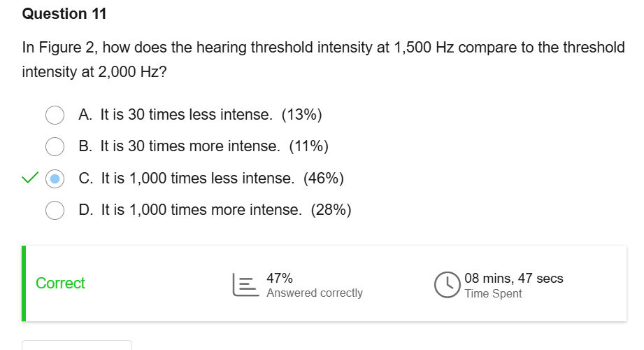Click the answer statistics bar-list icon

pos(243,285)
